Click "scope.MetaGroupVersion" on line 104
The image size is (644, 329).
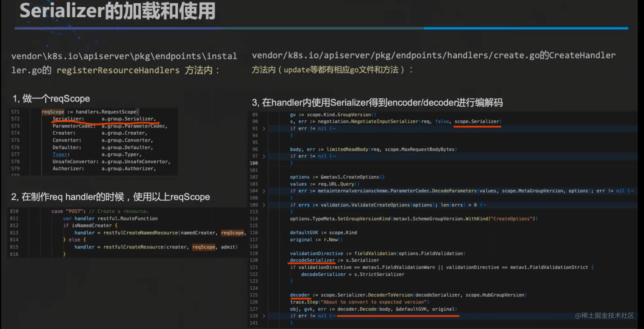pos(532,191)
